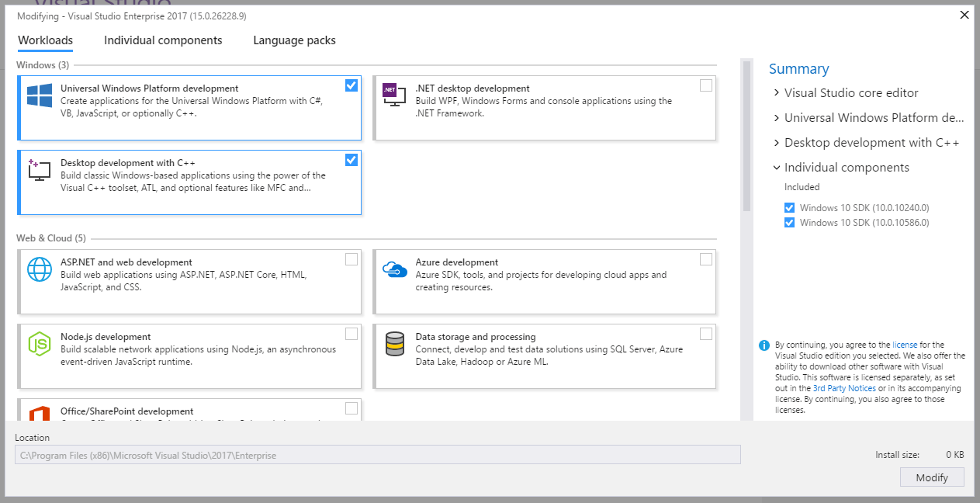Click the Universal Windows Platform logo icon

40,95
